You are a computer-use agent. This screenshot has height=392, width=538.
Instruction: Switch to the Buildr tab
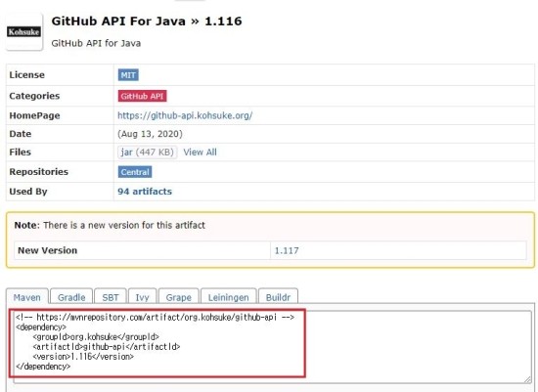point(278,297)
